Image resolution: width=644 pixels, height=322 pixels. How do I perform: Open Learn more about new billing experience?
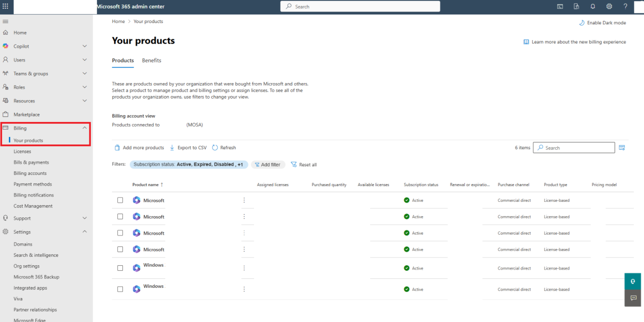tap(575, 42)
